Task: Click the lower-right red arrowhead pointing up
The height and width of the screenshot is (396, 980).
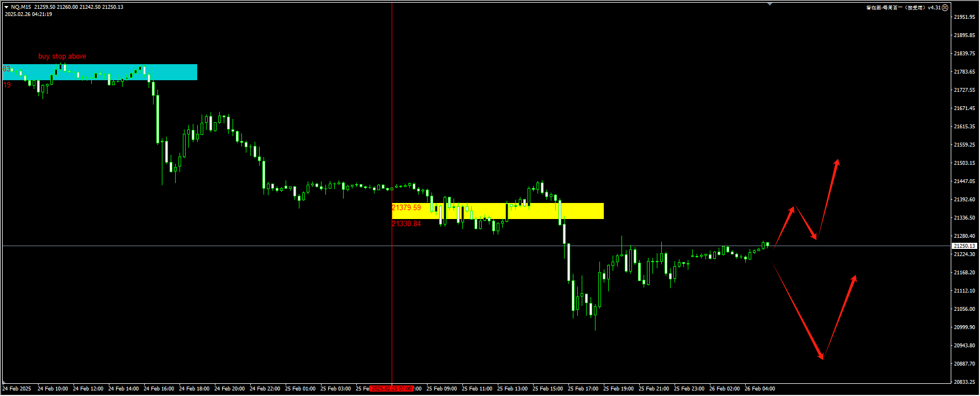Action: tap(855, 277)
